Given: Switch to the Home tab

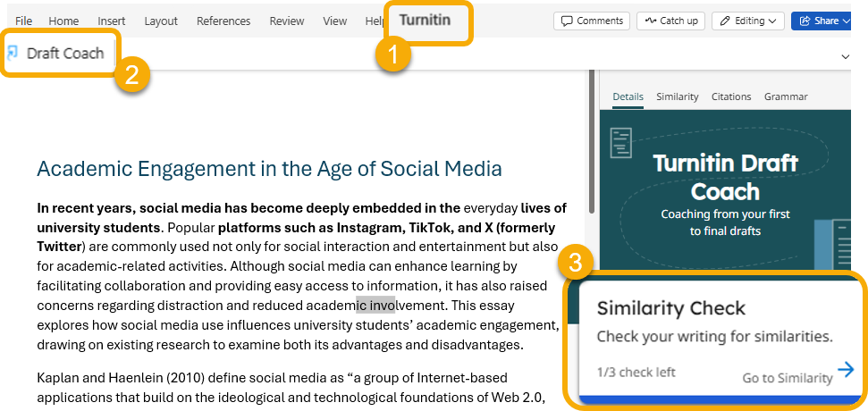Looking at the screenshot, I should click(63, 21).
